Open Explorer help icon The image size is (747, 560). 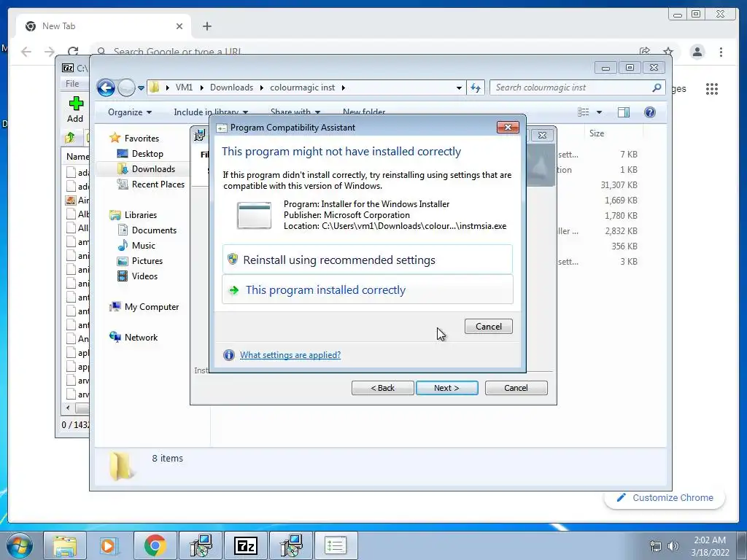[650, 112]
